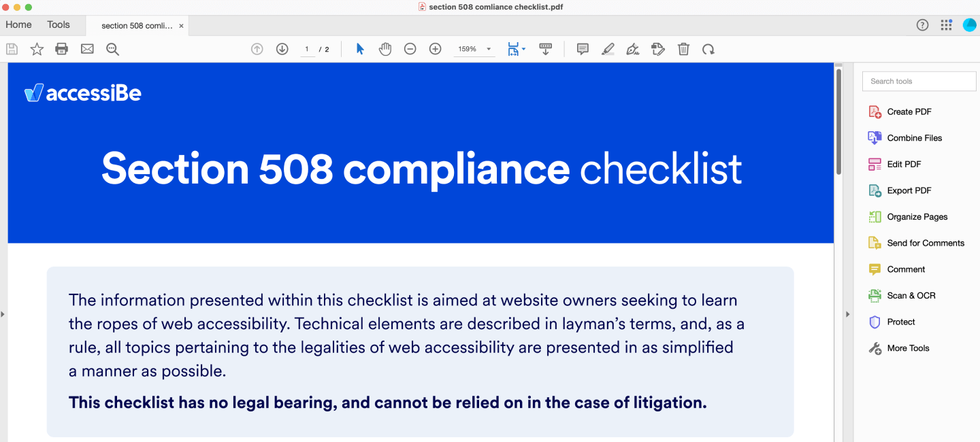
Task: Collapse the right tools pane arrow
Action: 847,314
